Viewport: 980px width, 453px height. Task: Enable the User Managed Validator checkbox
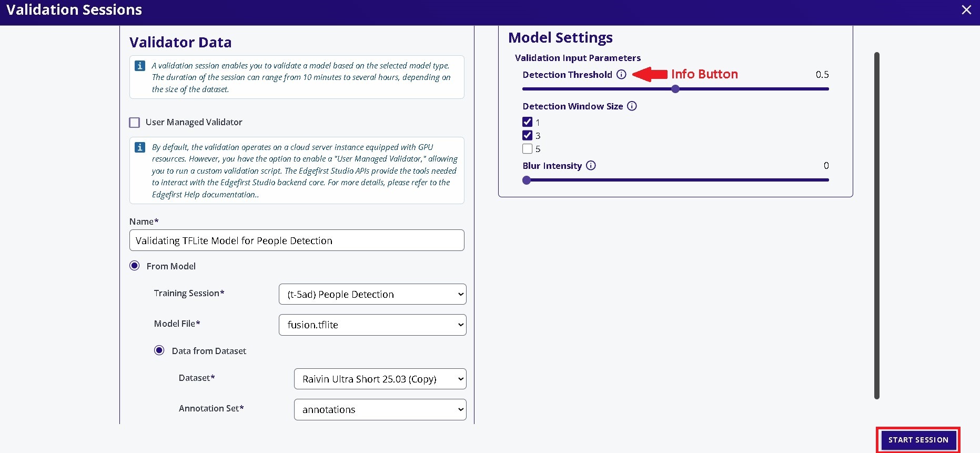tap(135, 123)
